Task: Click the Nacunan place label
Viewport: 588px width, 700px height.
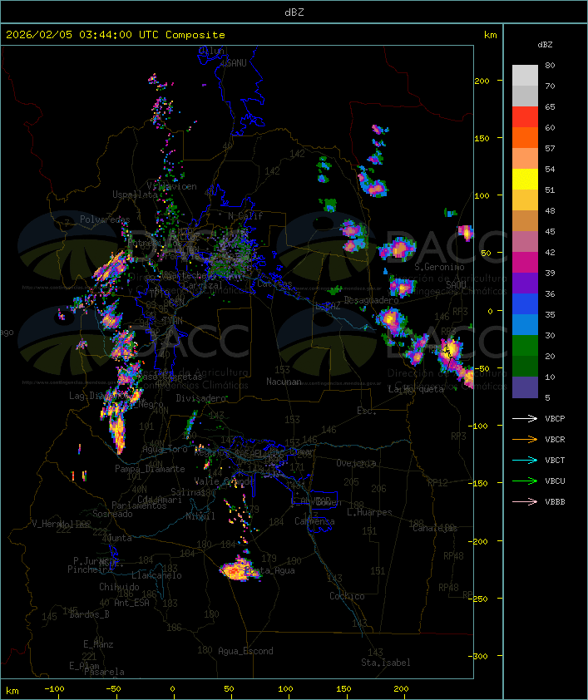Action: pos(284,382)
